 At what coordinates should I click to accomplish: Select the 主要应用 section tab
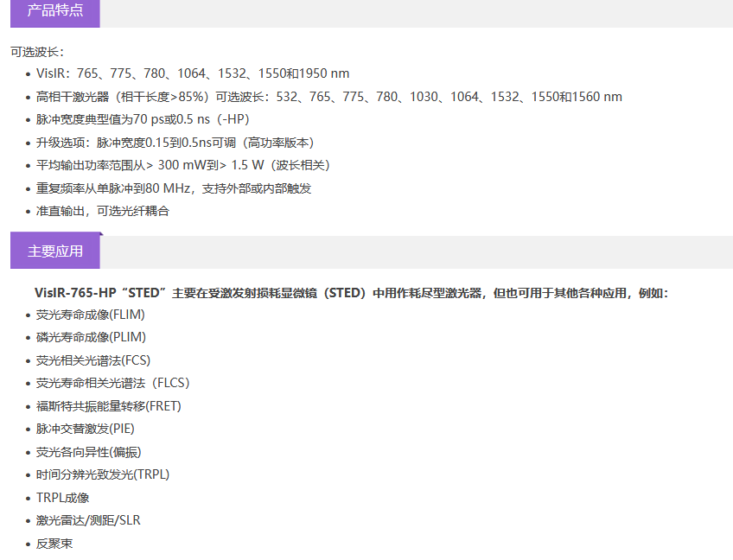[x=55, y=251]
